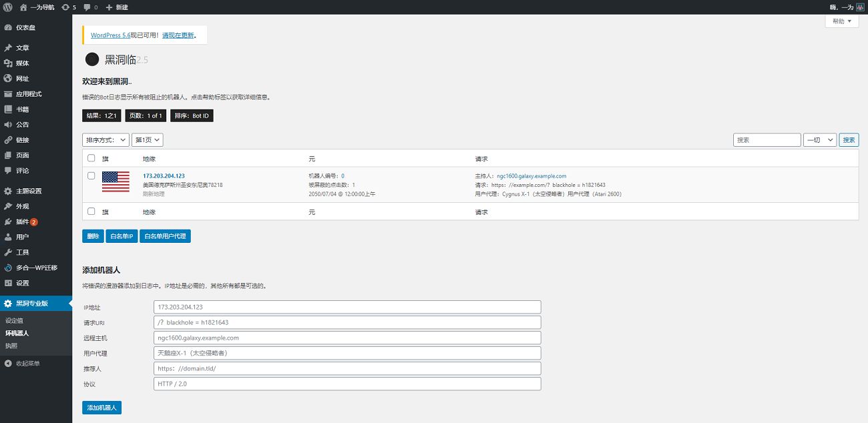Focus the 搜索 search input field

click(767, 140)
